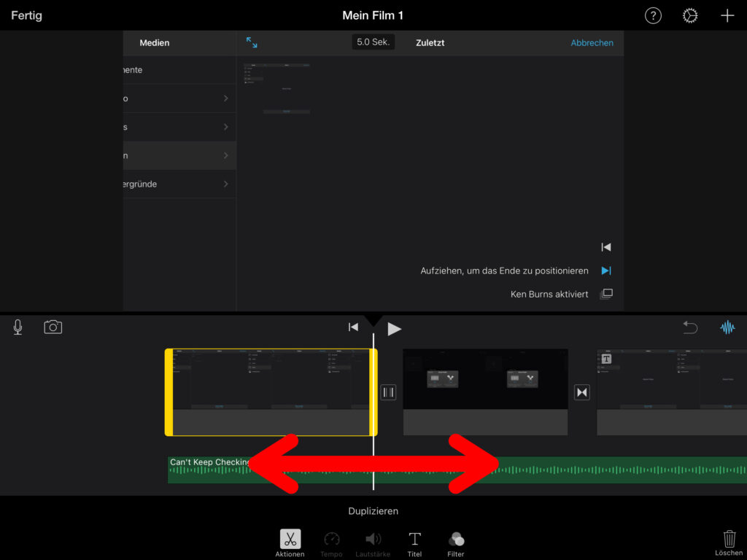Open the help question mark icon
This screenshot has width=747, height=560.
click(x=653, y=16)
